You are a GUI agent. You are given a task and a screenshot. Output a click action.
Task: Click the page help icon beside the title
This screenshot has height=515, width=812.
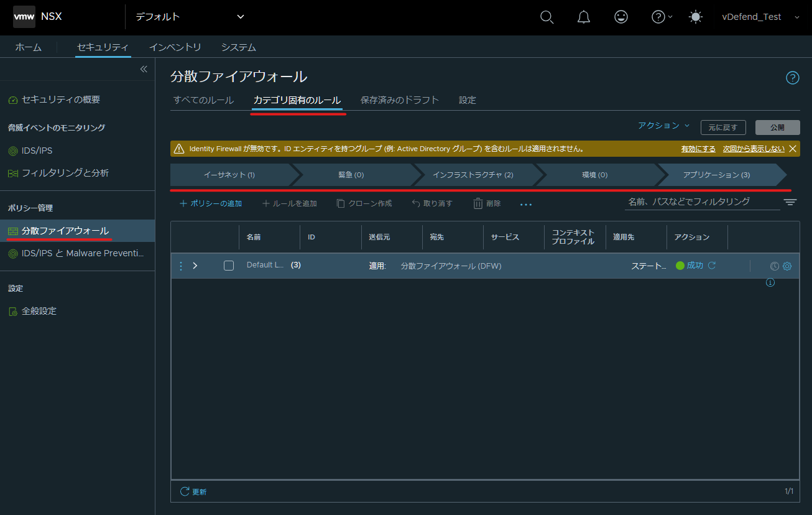[x=793, y=78]
